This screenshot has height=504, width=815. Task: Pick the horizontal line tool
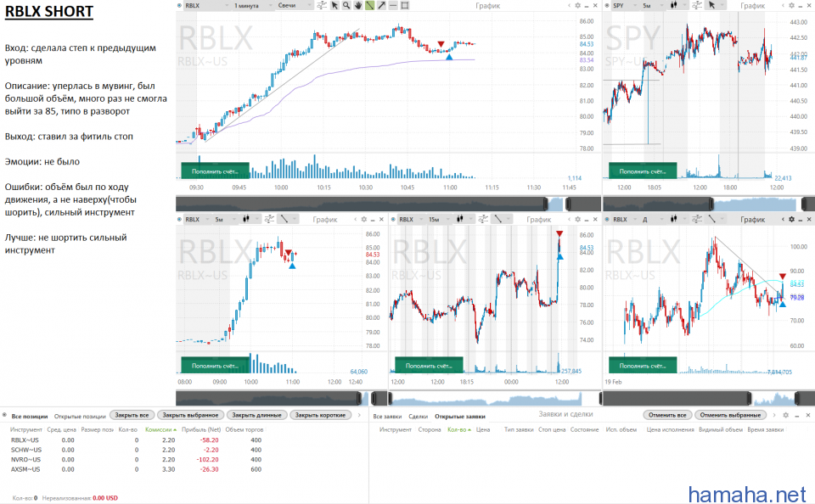pyautogui.click(x=393, y=6)
